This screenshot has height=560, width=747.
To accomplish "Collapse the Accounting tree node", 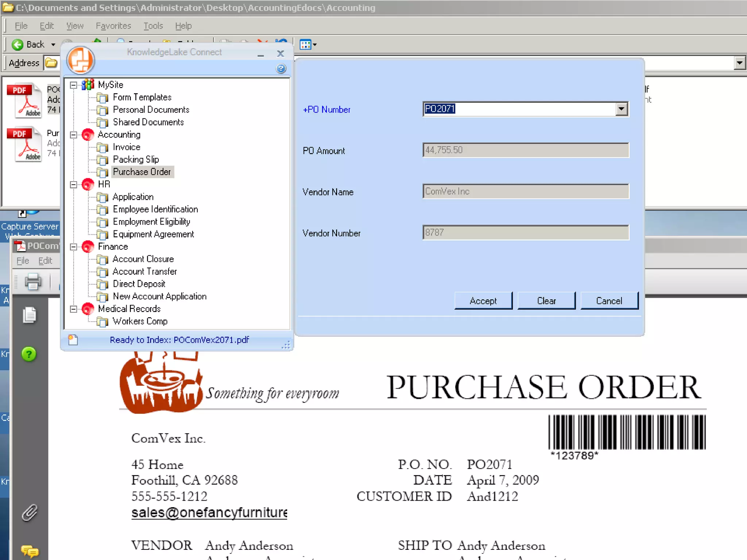I will [74, 135].
